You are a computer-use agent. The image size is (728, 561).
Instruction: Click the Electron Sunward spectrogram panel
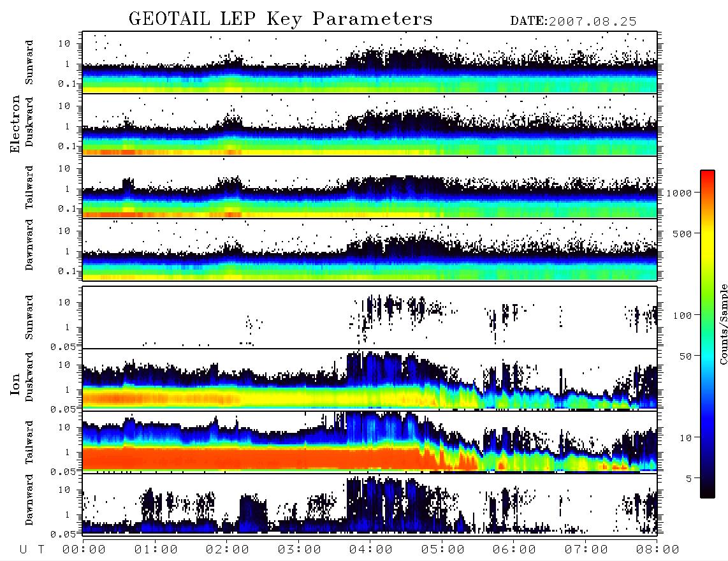[x=370, y=62]
